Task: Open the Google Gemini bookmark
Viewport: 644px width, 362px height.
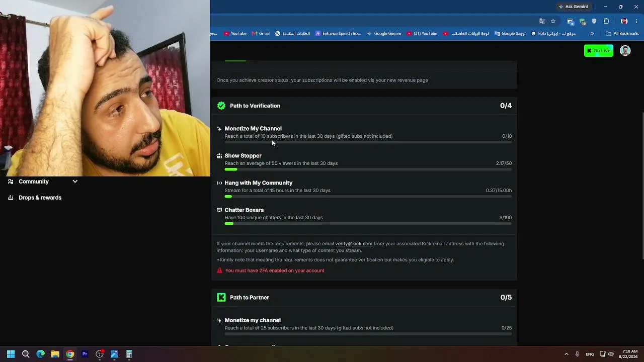Action: [x=384, y=34]
